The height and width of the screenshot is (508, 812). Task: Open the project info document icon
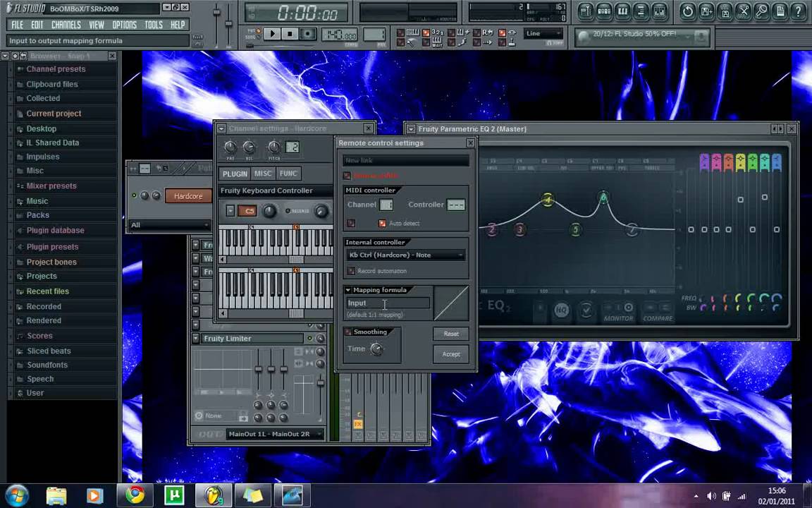780,11
